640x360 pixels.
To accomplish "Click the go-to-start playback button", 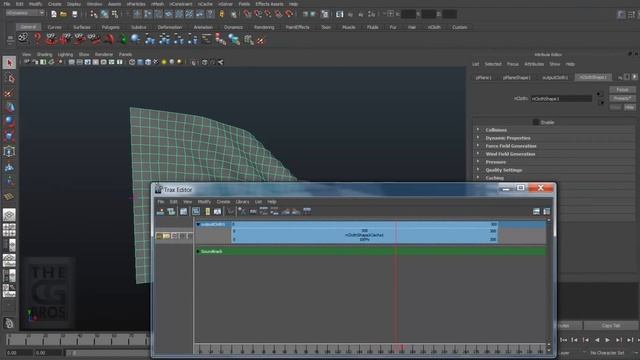I will [x=564, y=340].
